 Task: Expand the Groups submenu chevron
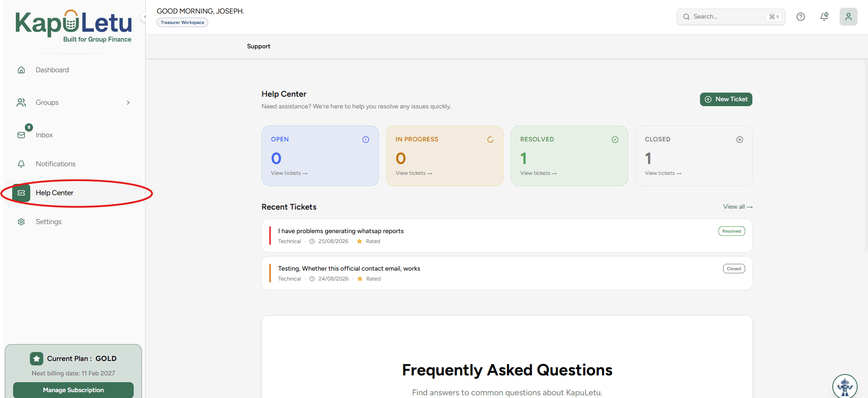(x=128, y=103)
